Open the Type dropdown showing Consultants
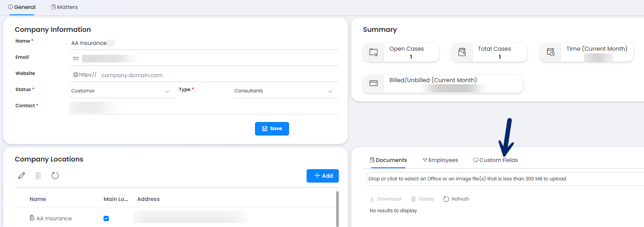Viewport: 644px width, 227px height. pyautogui.click(x=330, y=92)
